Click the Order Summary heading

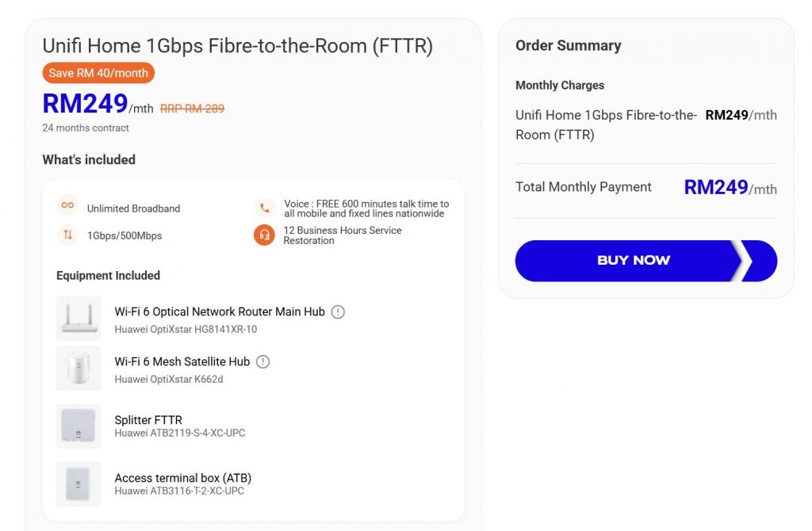pos(568,46)
